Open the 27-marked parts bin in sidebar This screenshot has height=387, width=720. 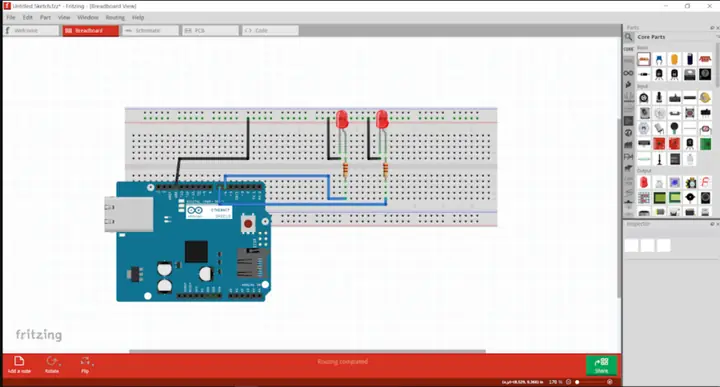click(x=628, y=133)
